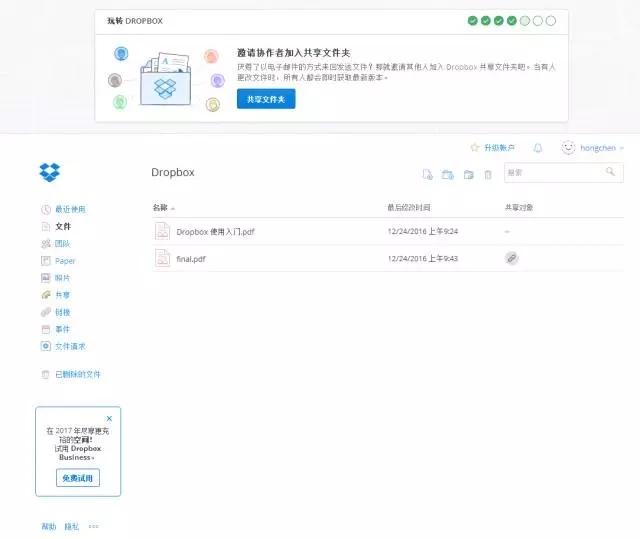Click the blue 共享文件夹 button

pos(266,99)
